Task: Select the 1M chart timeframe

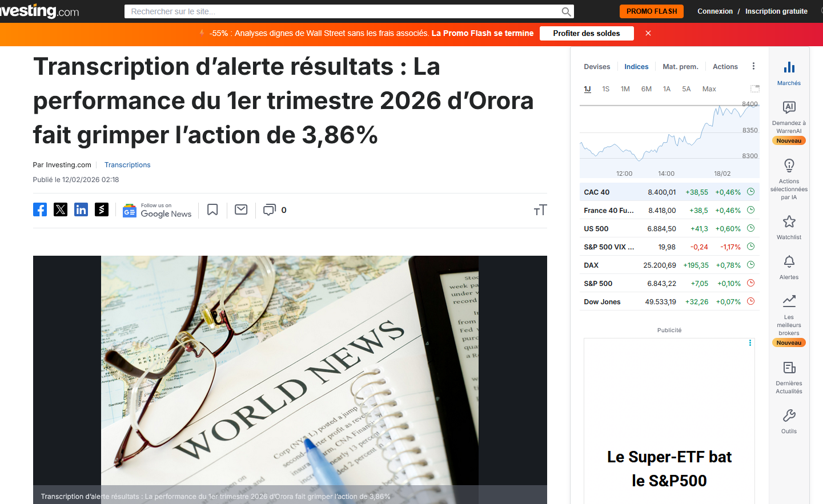Action: click(625, 89)
